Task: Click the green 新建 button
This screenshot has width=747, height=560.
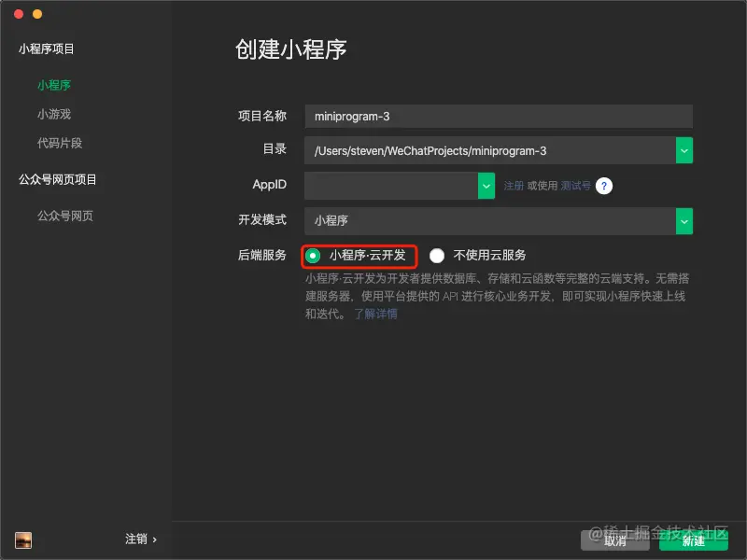Action: (694, 540)
